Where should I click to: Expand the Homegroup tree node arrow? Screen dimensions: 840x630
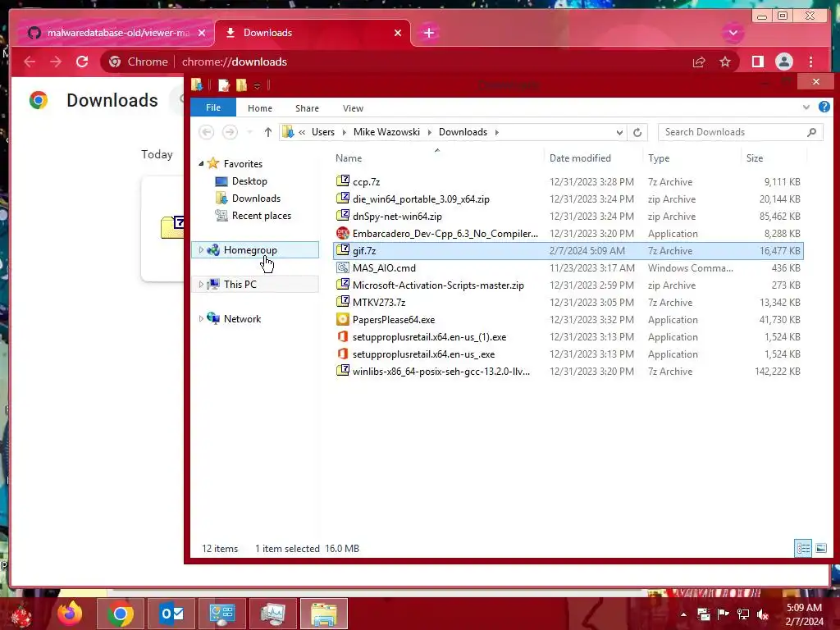202,249
